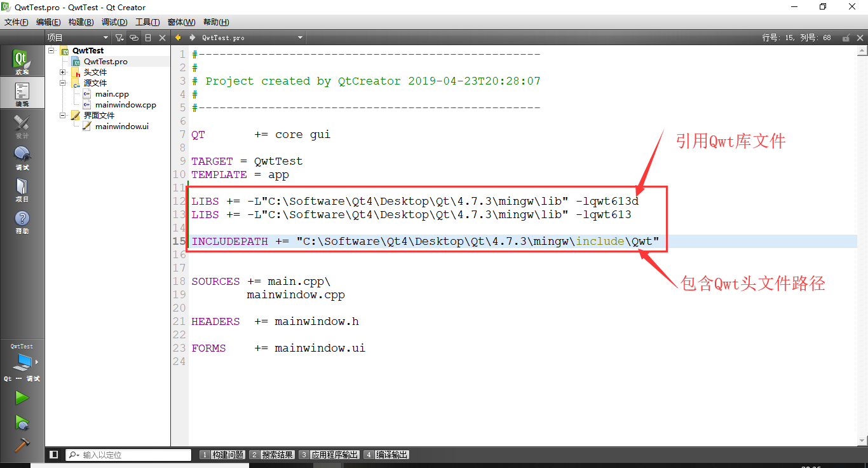
Task: Toggle synchronize with editor link icon
Action: [x=133, y=38]
